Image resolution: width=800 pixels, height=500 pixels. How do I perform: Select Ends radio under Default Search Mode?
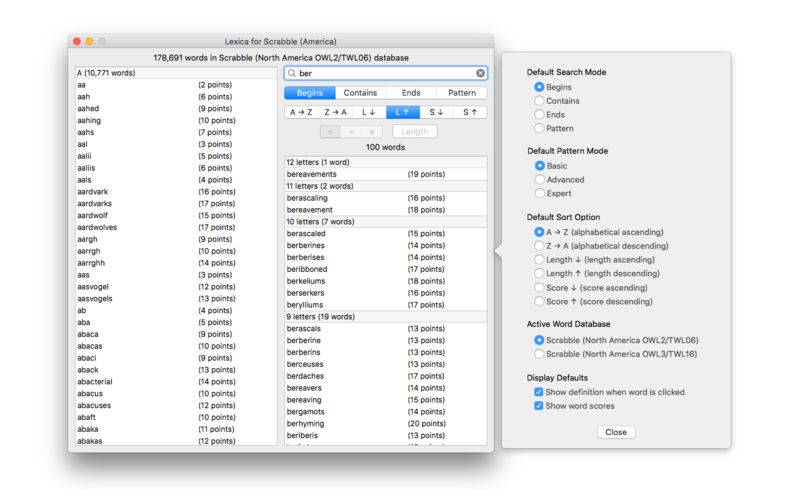tap(539, 115)
